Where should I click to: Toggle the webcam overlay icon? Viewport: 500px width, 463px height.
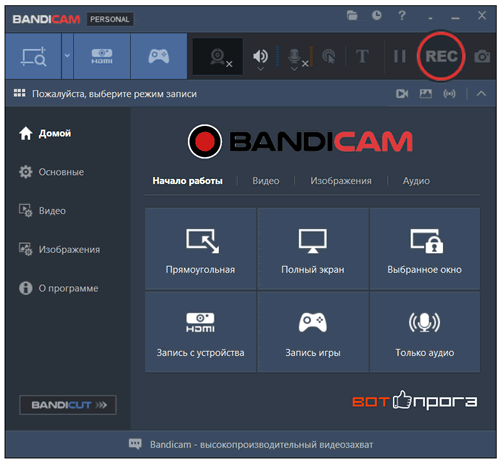(218, 56)
